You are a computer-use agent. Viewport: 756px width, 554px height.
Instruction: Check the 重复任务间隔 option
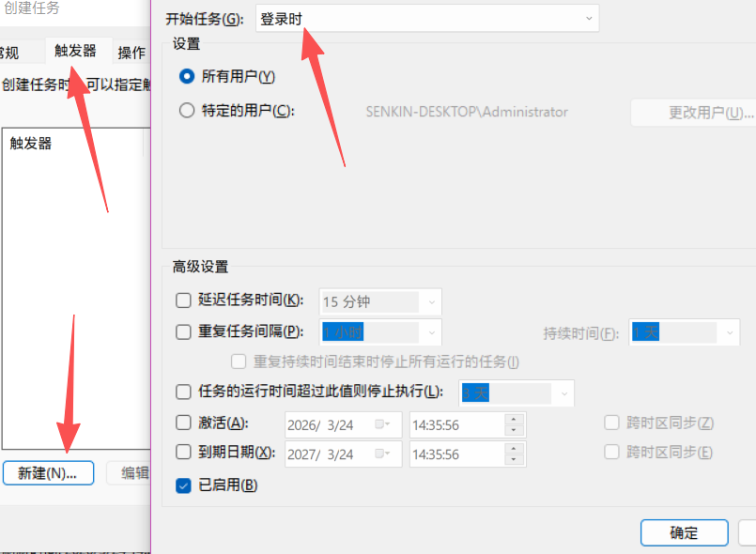pyautogui.click(x=184, y=331)
